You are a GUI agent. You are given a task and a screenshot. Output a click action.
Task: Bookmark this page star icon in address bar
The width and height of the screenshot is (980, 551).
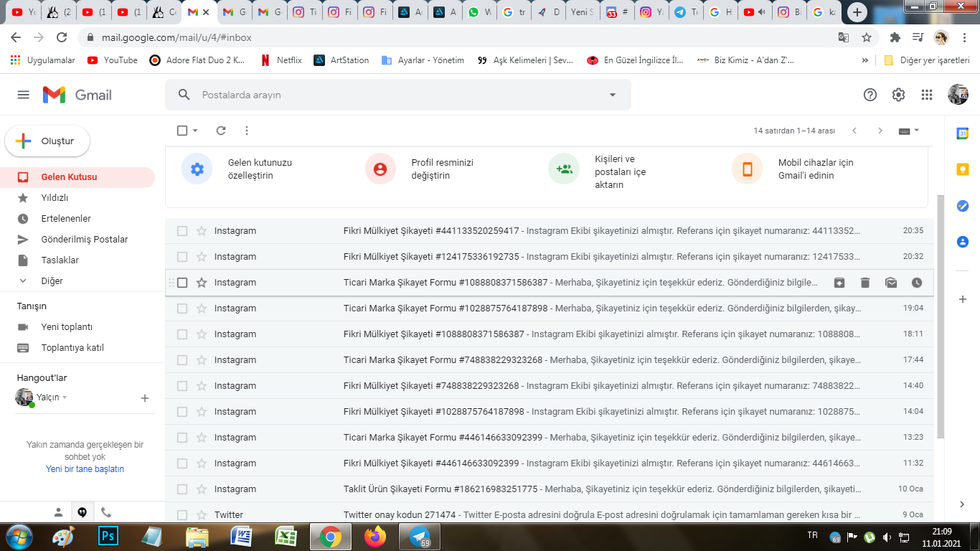tap(867, 37)
